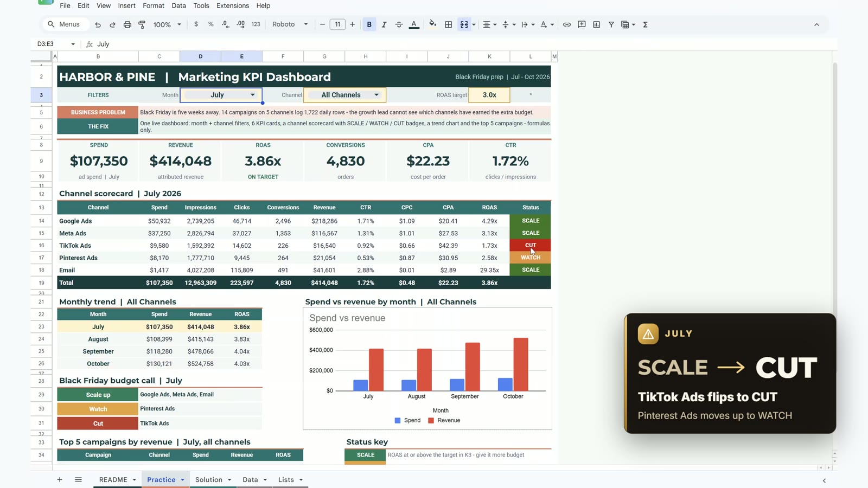Open the fill color picker
Screen dimensions: 868x488
pyautogui.click(x=432, y=24)
